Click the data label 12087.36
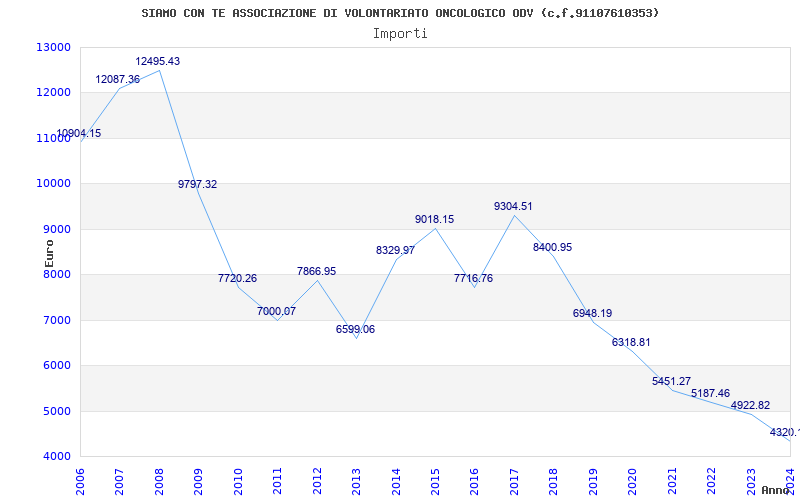Image resolution: width=800 pixels, height=500 pixels. pyautogui.click(x=118, y=80)
